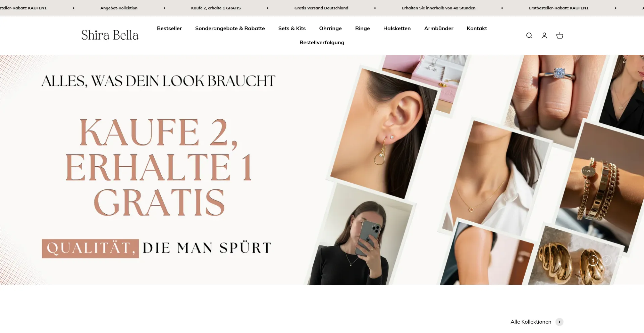Go to Sets & Kits
The width and height of the screenshot is (644, 333).
[292, 29]
